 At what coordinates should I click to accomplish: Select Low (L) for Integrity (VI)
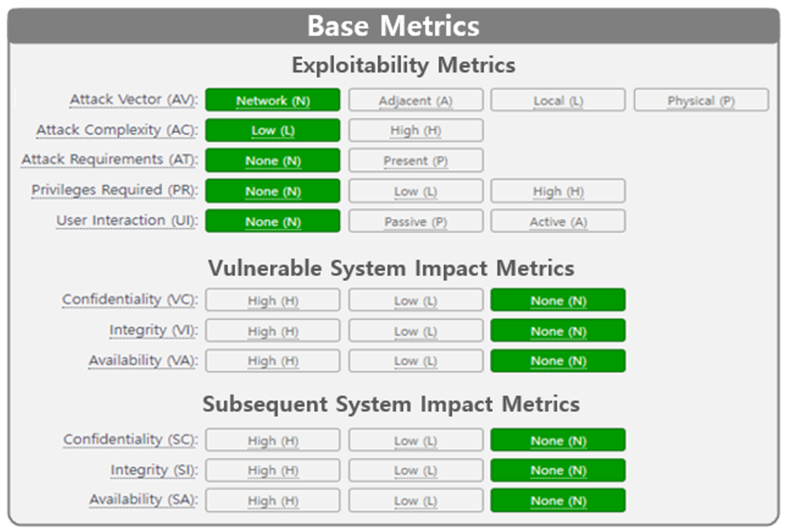tap(416, 331)
